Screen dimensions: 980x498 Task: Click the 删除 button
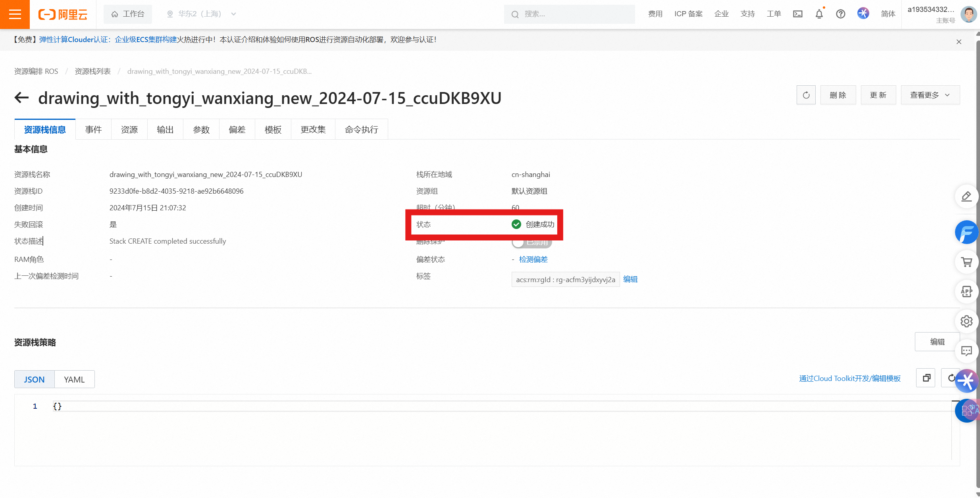838,95
